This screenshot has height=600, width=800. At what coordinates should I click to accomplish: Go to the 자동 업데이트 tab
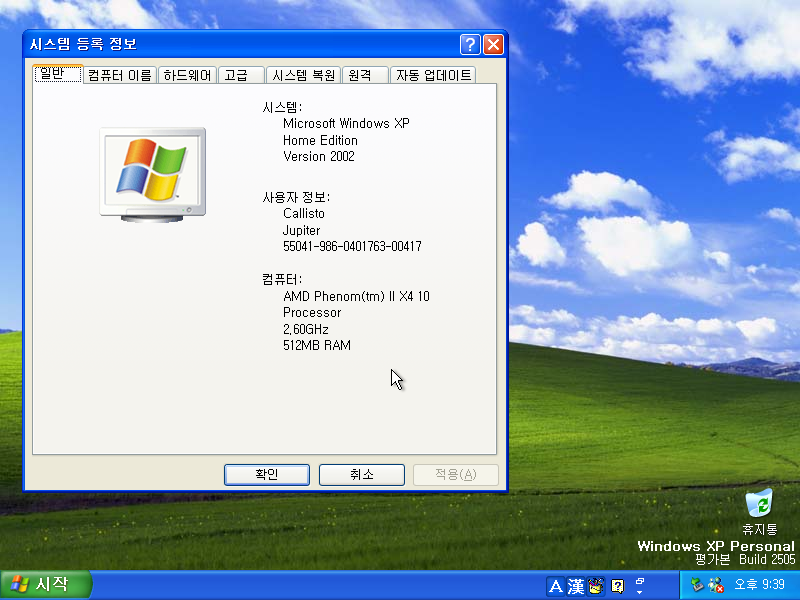coord(433,76)
